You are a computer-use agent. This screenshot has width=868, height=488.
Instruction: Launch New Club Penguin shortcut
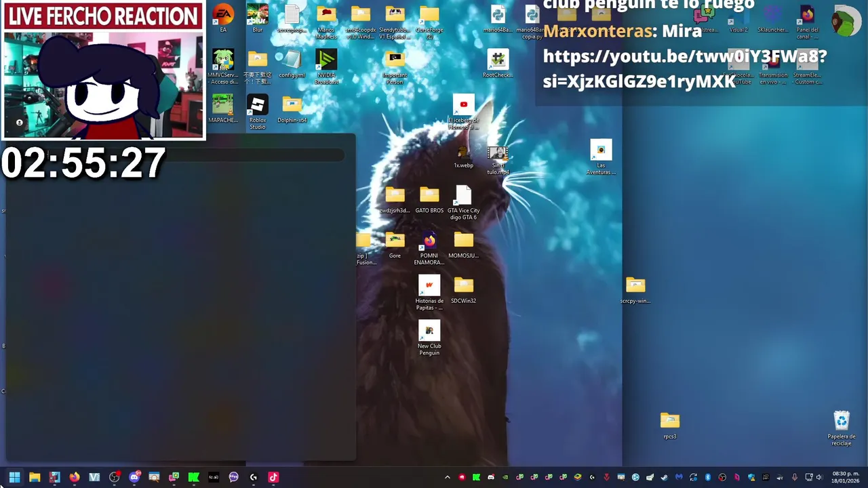(429, 338)
